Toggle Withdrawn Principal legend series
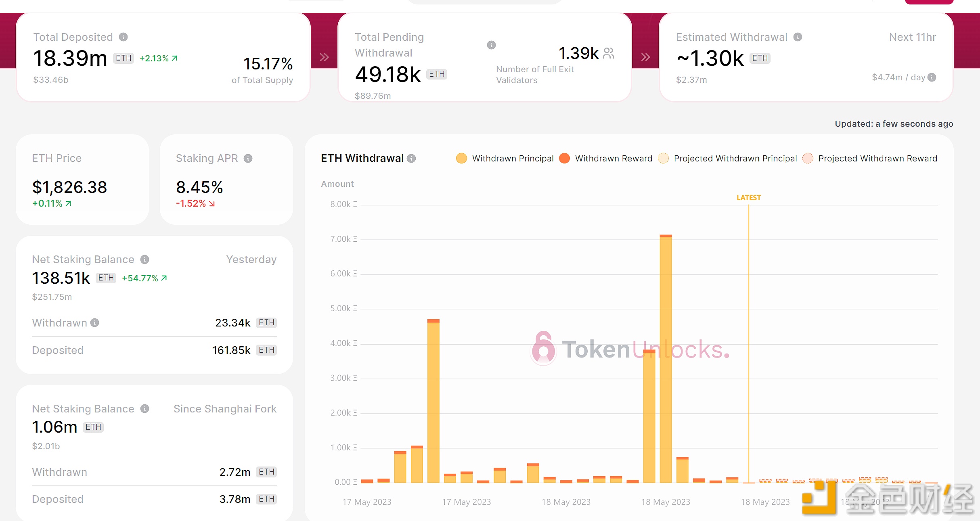980x521 pixels. (505, 158)
